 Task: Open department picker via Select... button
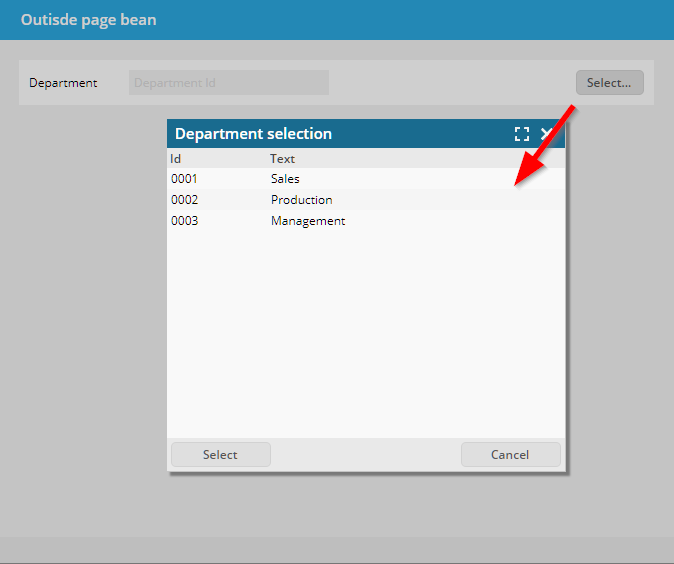(x=609, y=83)
